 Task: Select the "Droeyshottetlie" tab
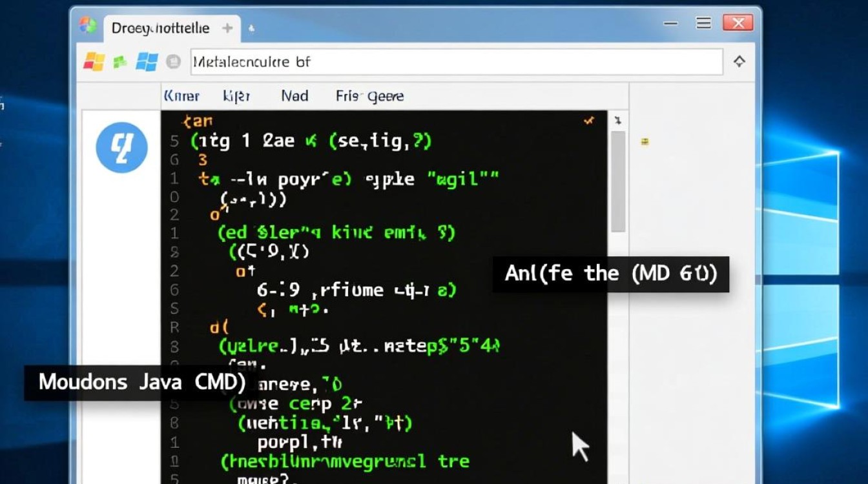click(x=160, y=28)
